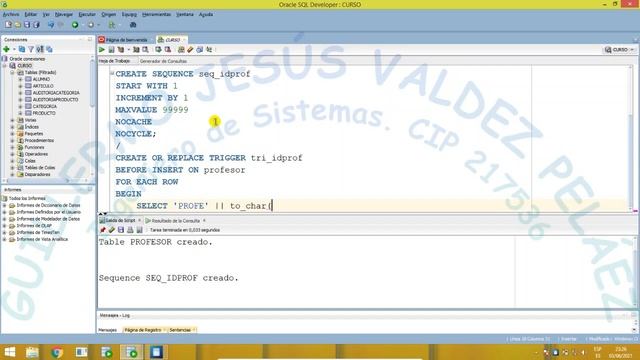This screenshot has height=360, width=640.
Task: Click 'Sequence SEQ_IDPROF creado.' output text
Action: point(169,278)
